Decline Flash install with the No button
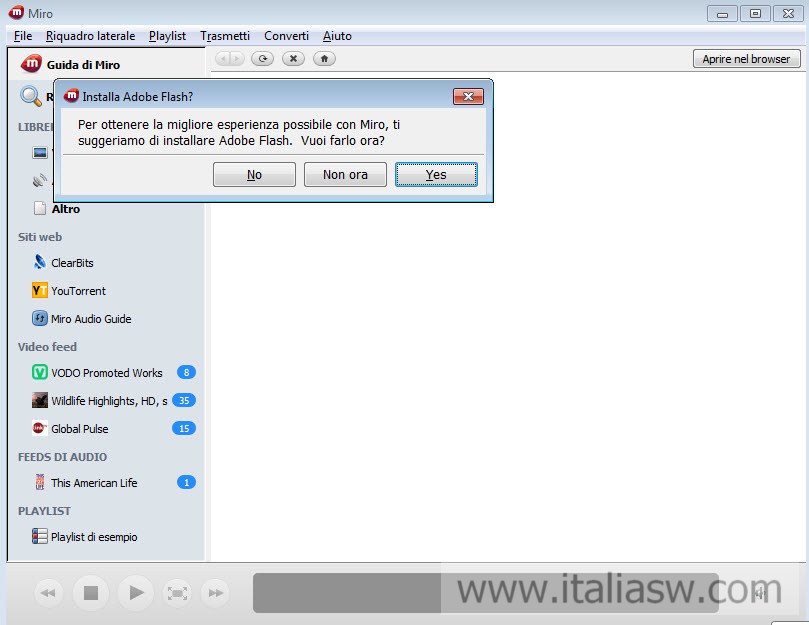Image resolution: width=809 pixels, height=625 pixels. click(254, 175)
